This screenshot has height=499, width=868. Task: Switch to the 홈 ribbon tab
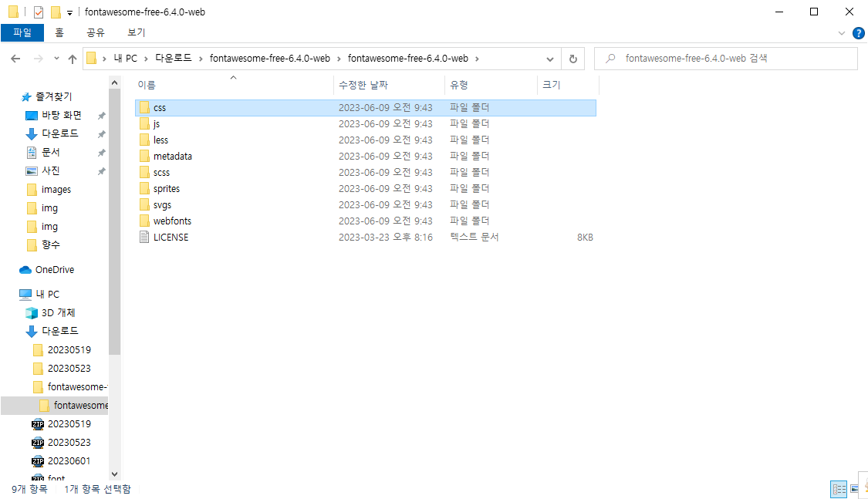[x=59, y=32]
